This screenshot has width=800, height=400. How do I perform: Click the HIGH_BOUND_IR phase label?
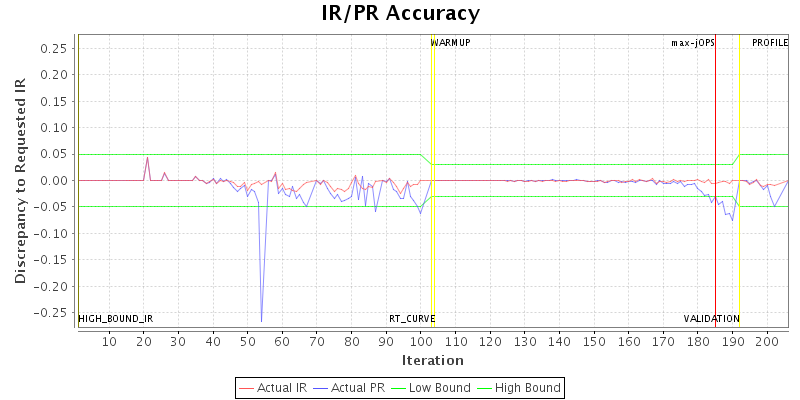(x=116, y=319)
